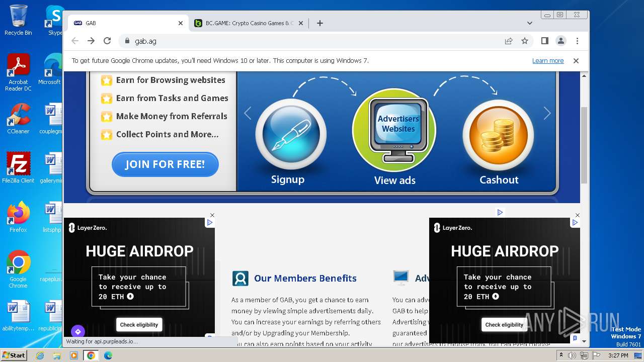The width and height of the screenshot is (644, 362).
Task: Click the volume speaker tray icon
Action: 572,355
